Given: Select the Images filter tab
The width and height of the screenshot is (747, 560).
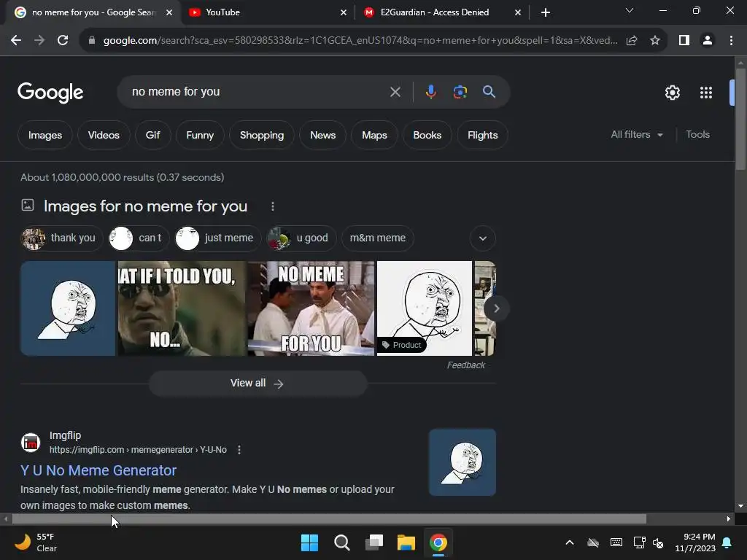Looking at the screenshot, I should pos(44,135).
